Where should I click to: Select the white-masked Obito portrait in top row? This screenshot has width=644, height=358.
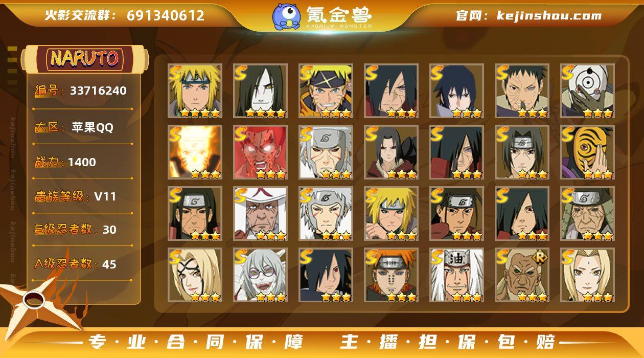coord(587,91)
